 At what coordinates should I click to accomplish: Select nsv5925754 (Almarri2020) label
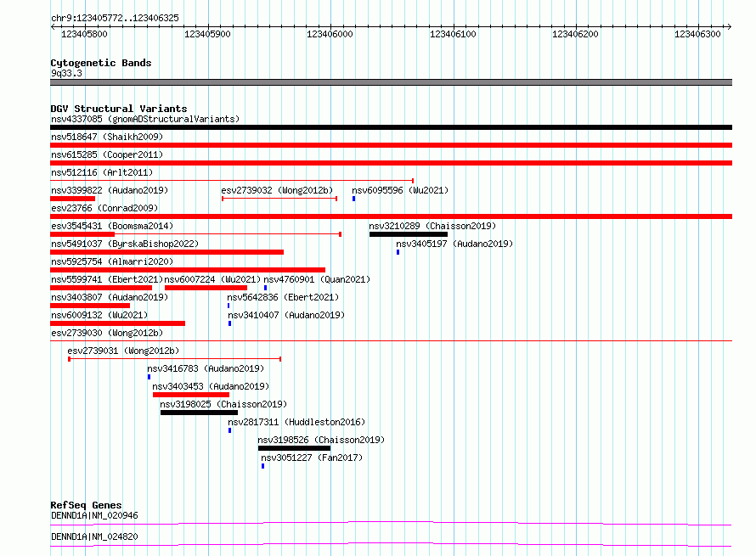click(112, 261)
